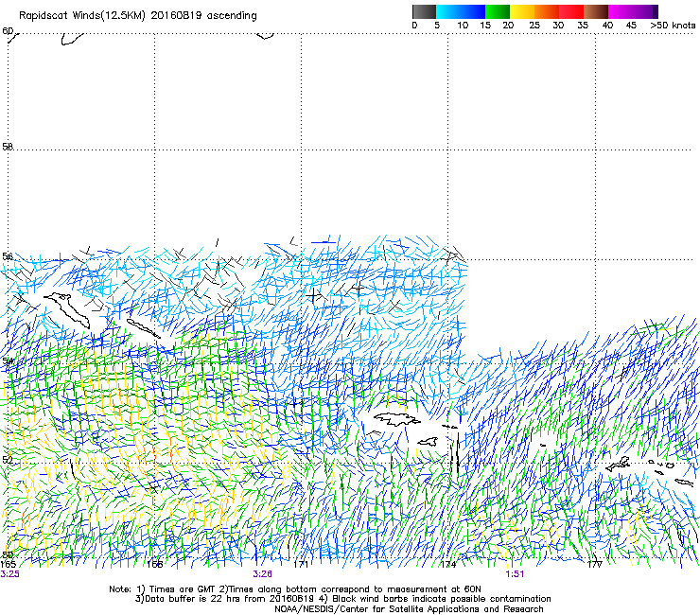This screenshot has width=700, height=615.
Task: Click the legend label '40'
Action: click(x=607, y=26)
